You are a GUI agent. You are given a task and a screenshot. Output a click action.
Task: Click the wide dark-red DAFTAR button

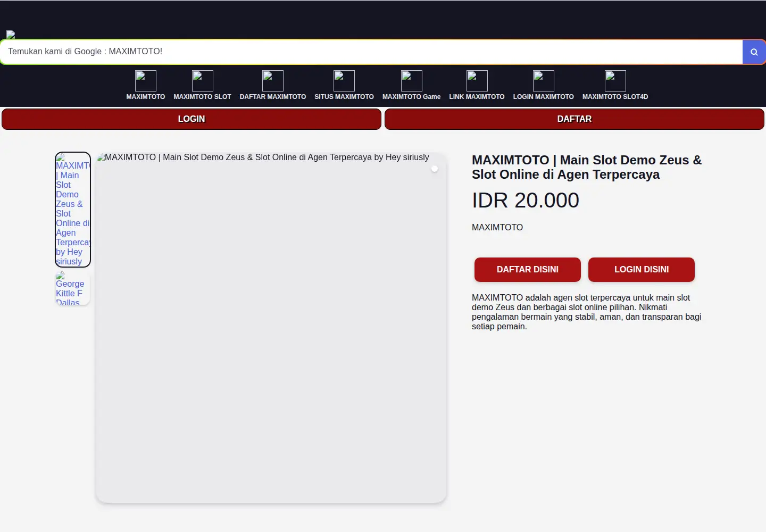tap(574, 119)
